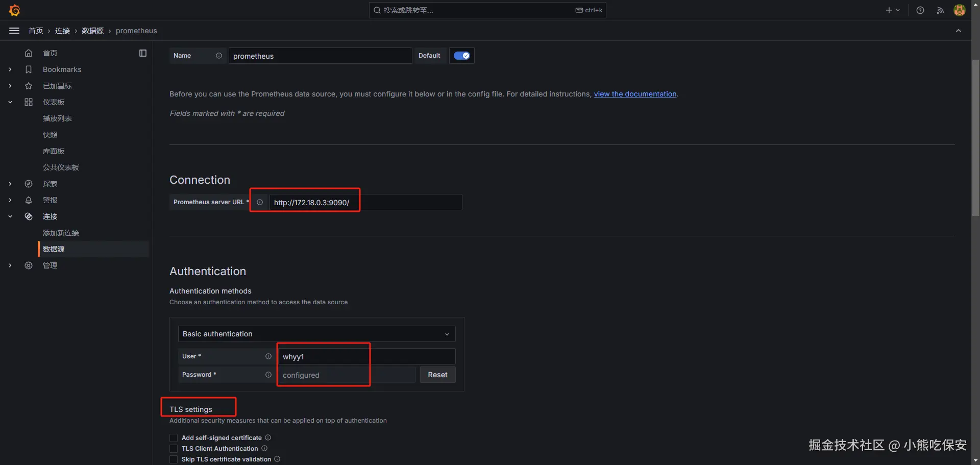
Task: Collapse the 仪表板 sidebar section
Action: 10,102
